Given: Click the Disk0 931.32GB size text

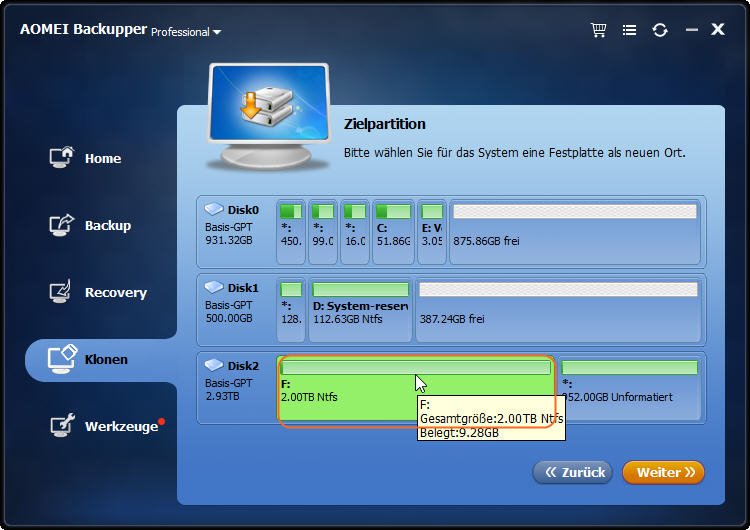Looking at the screenshot, I should [229, 240].
